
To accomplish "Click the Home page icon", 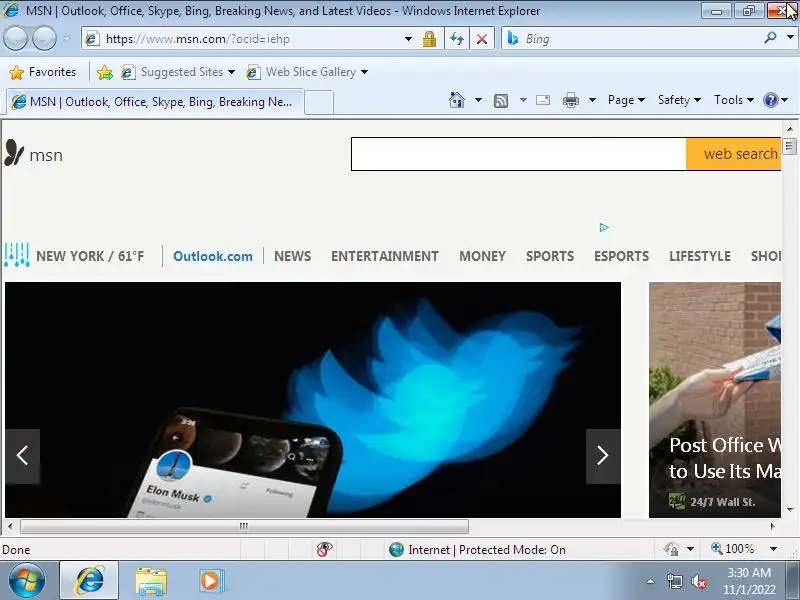I will pos(457,100).
